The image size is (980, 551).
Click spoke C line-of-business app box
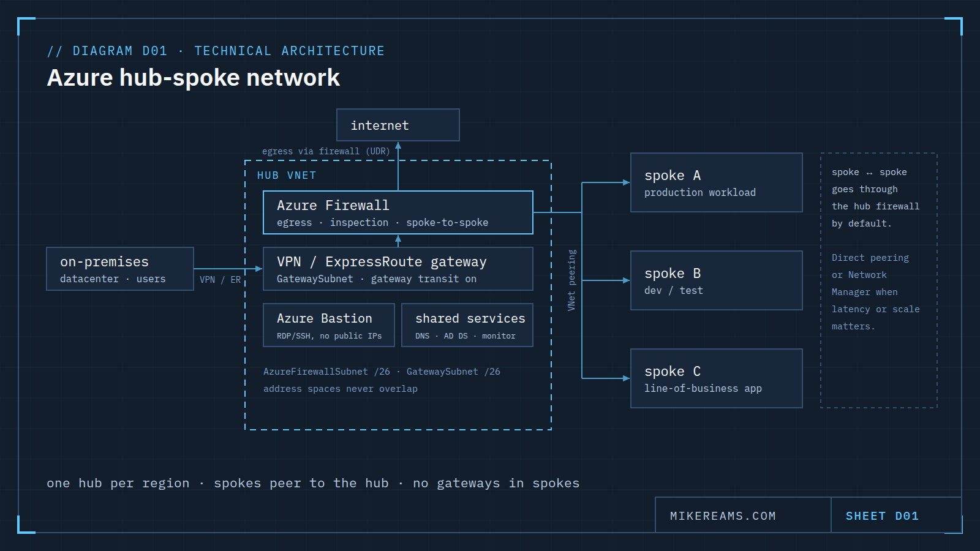717,378
